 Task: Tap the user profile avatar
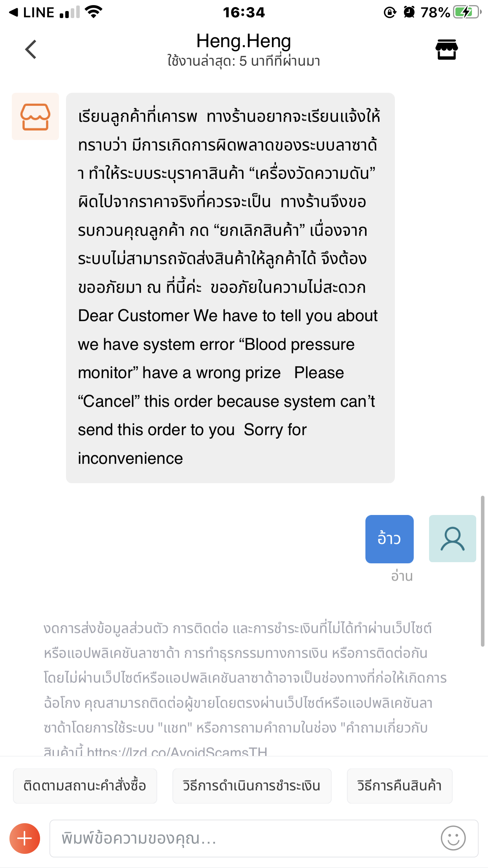452,539
